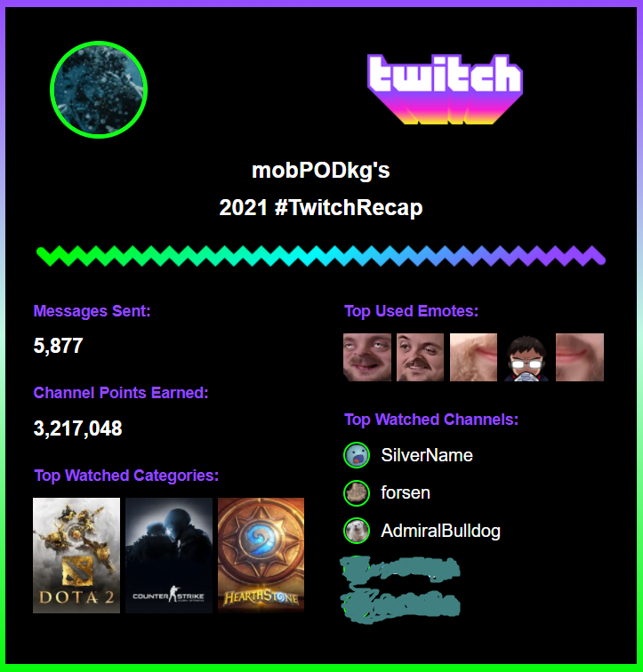Open mobPODkg's circular profile avatar
The width and height of the screenshot is (643, 672).
coord(99,90)
